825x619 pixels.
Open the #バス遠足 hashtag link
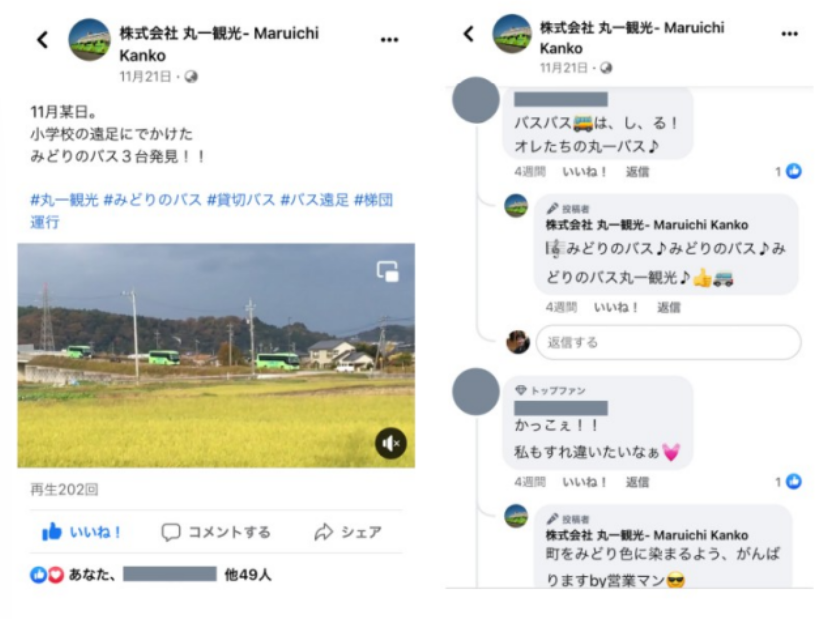315,200
